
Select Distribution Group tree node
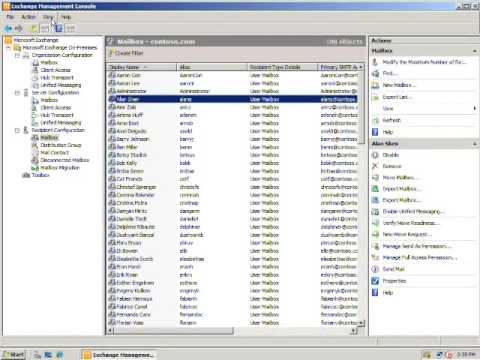coord(61,145)
